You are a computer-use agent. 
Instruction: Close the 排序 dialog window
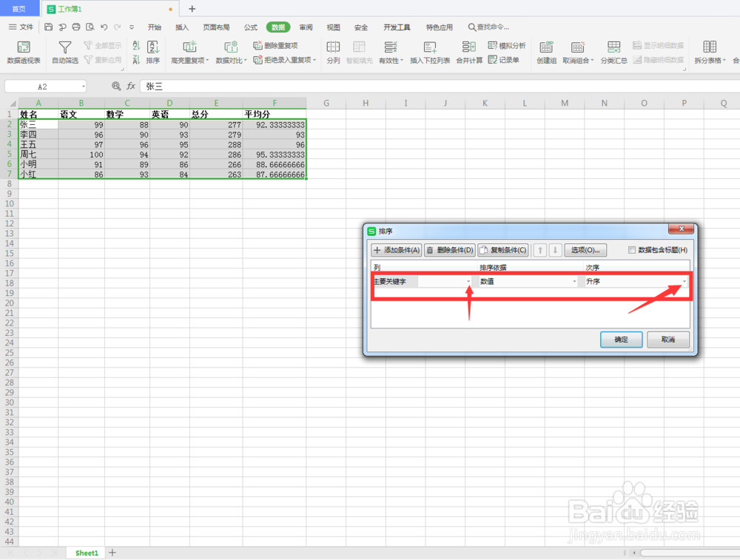tap(681, 229)
